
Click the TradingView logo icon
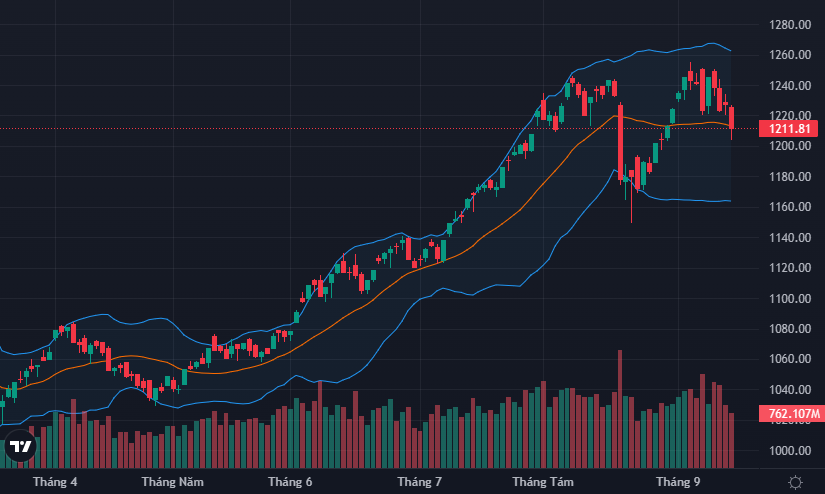(x=20, y=447)
